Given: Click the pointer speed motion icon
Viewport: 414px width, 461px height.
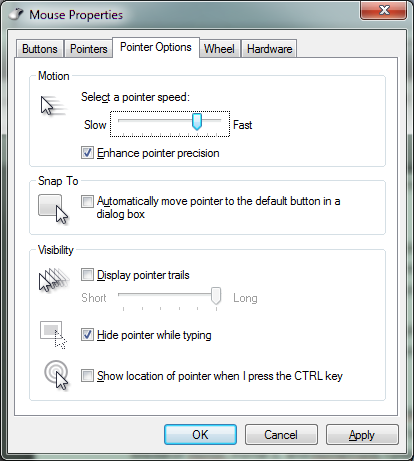Looking at the screenshot, I should (53, 105).
